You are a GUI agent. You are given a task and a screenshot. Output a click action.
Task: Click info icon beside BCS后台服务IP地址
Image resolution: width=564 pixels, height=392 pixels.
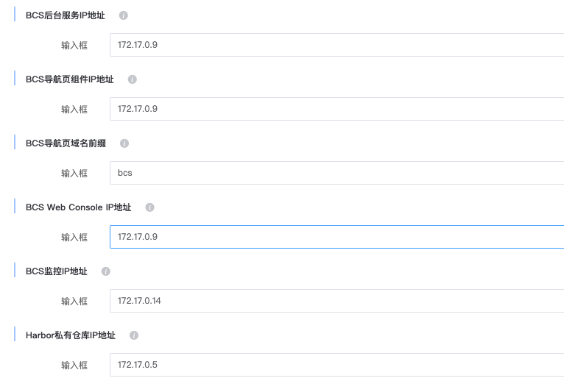coord(124,15)
